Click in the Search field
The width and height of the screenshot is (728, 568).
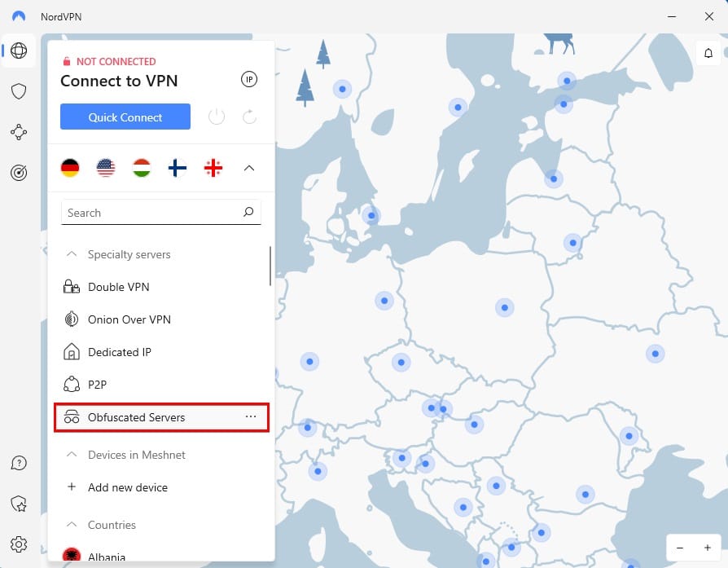(x=161, y=213)
